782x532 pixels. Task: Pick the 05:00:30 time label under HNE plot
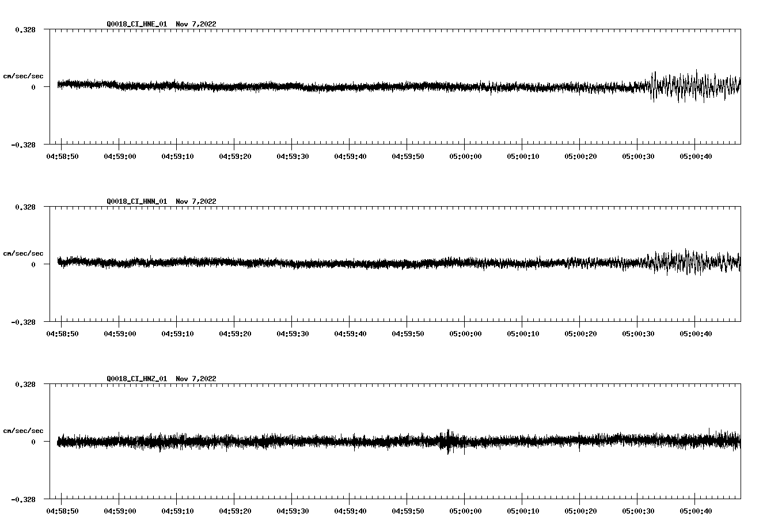click(639, 157)
